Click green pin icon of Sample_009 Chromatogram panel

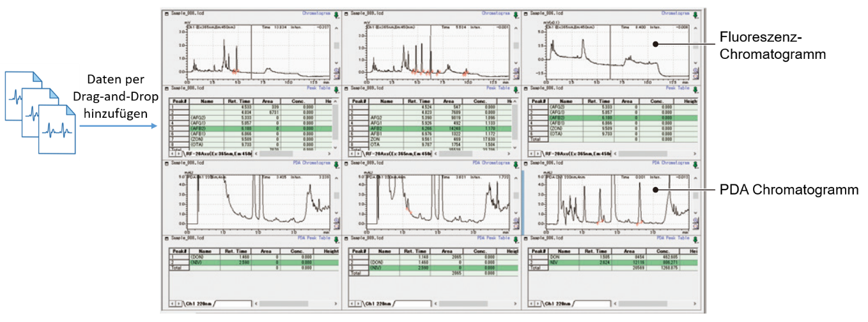pos(516,15)
